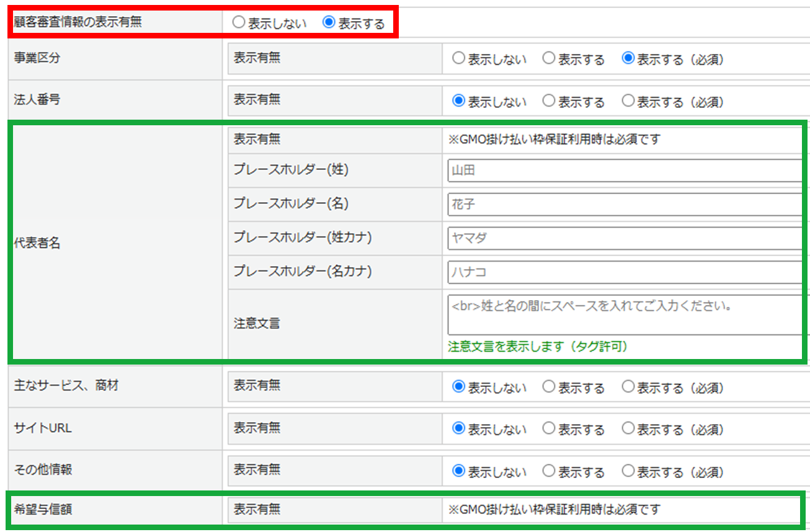Pick non-required 表示する for 主なサービス、商材
Screen dimensions: 810x532
click(x=549, y=387)
